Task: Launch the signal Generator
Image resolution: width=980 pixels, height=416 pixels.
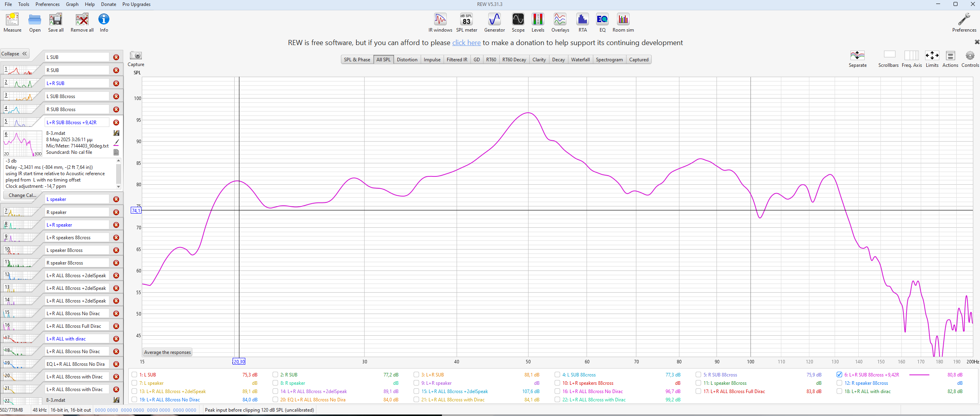Action: 494,22
